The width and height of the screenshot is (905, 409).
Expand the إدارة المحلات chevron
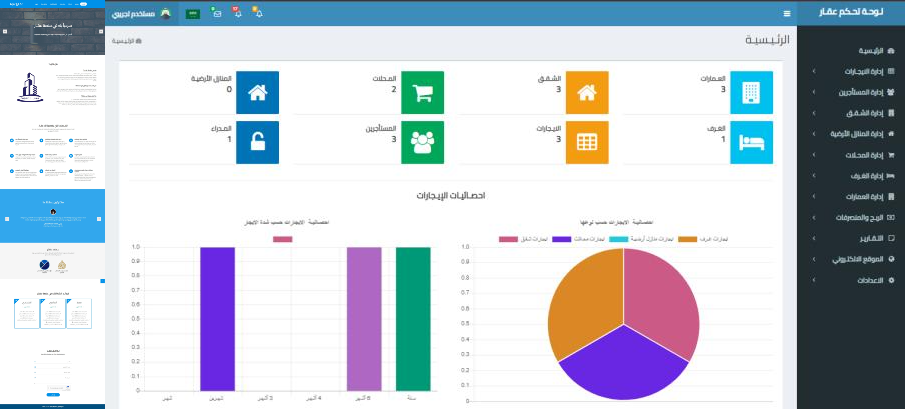814,155
